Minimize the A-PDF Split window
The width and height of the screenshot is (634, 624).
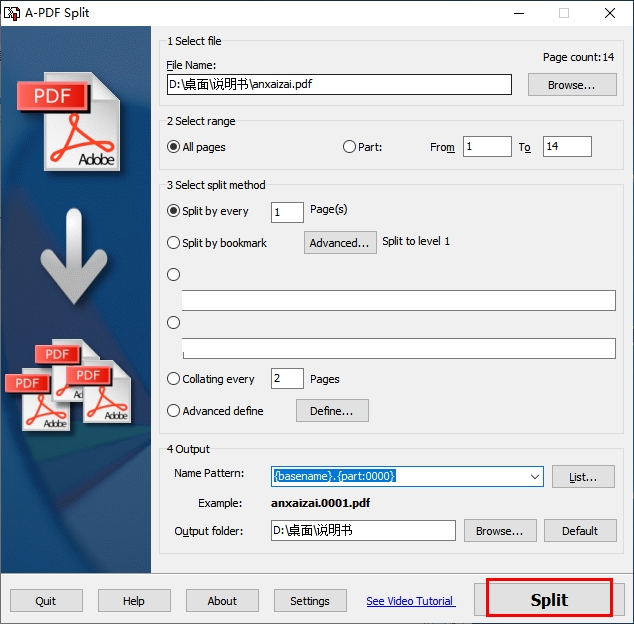(x=519, y=13)
